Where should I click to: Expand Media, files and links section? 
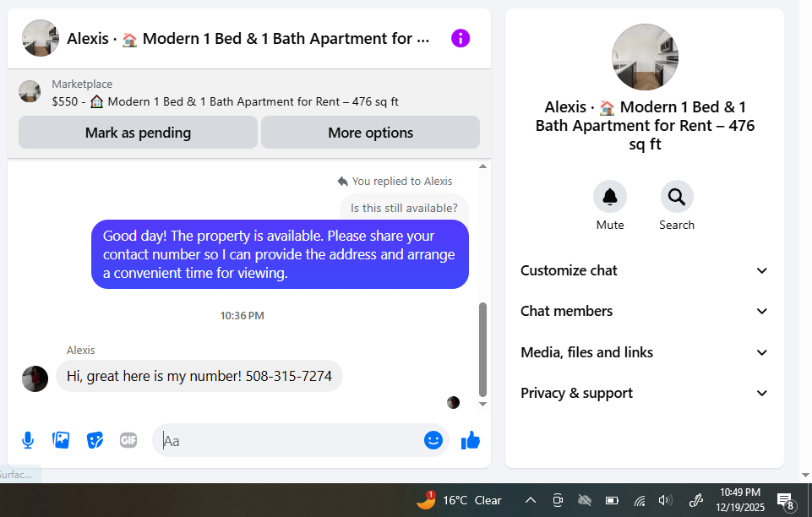coord(644,352)
